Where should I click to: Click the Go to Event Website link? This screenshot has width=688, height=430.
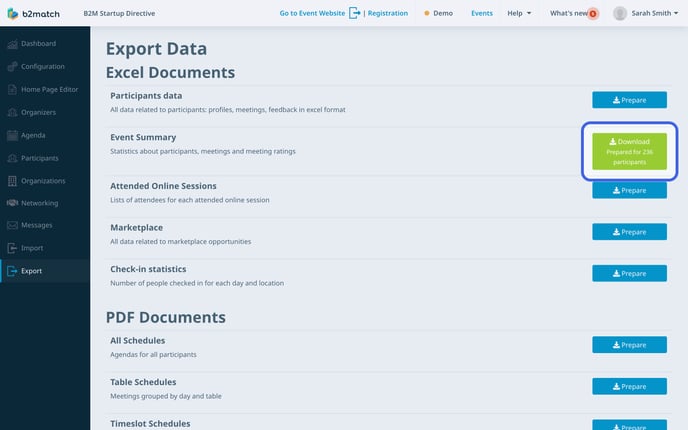tap(312, 13)
